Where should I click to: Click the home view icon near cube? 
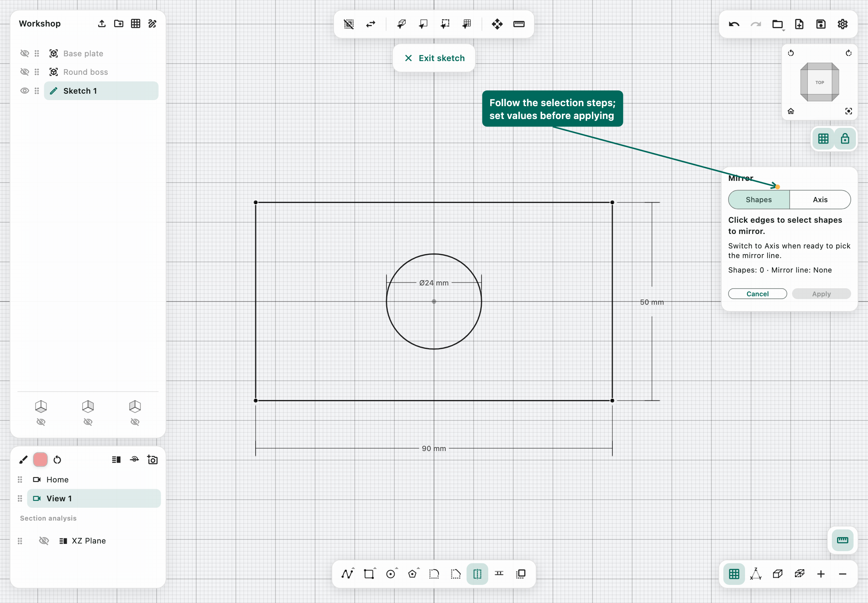[791, 111]
